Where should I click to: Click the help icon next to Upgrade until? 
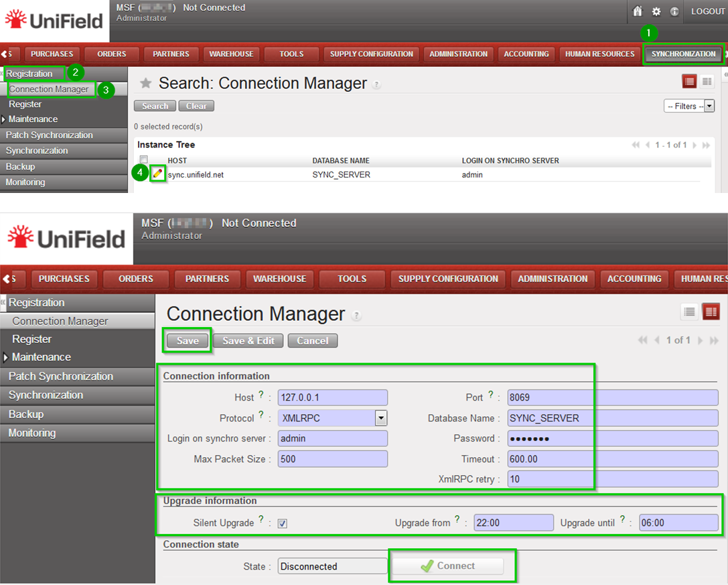click(x=623, y=519)
